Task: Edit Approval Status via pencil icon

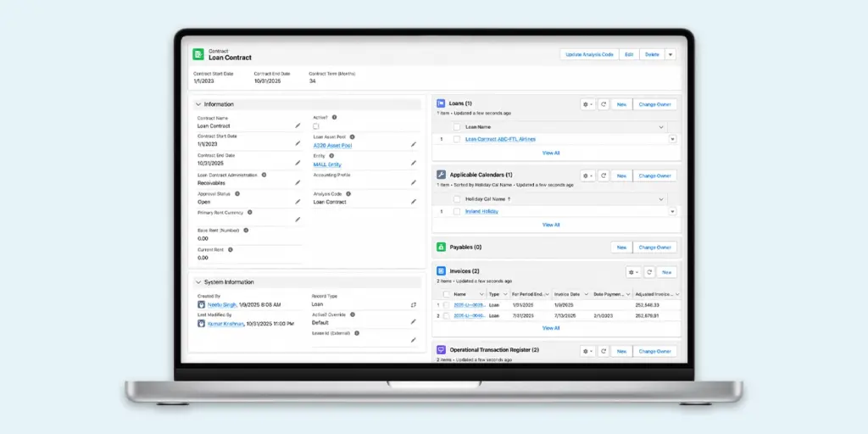Action: tap(298, 202)
